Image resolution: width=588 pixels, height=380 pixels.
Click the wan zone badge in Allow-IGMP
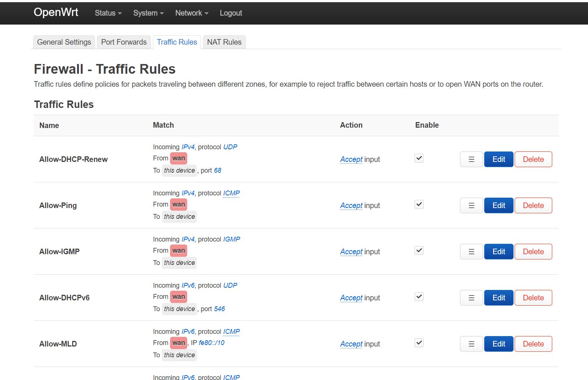click(x=179, y=250)
